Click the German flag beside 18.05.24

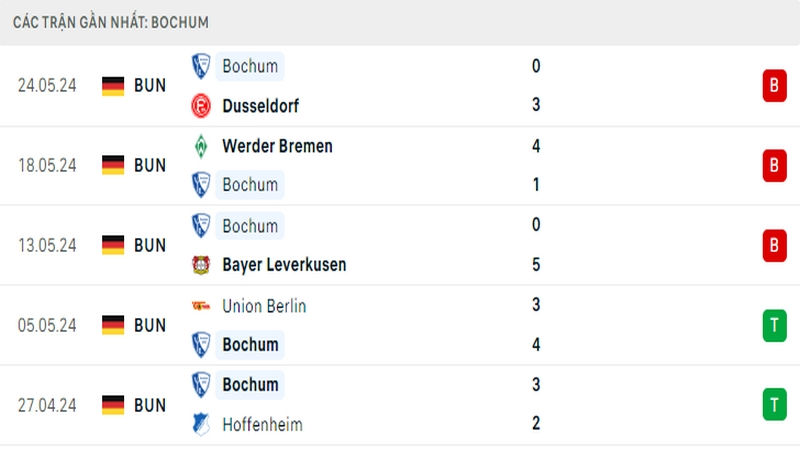(x=113, y=165)
